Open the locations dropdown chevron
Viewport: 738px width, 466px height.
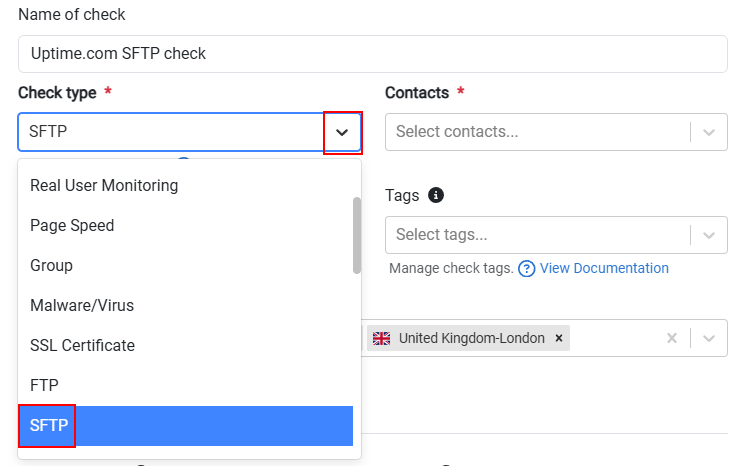709,338
